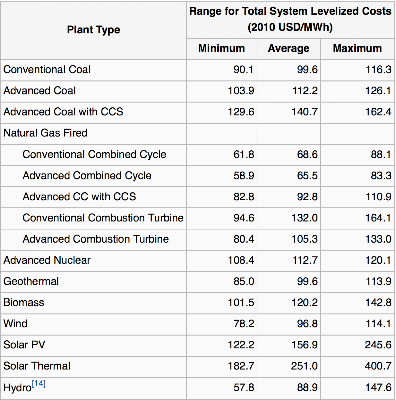This screenshot has height=400, width=396.
Task: Select the Maximum column header
Action: (x=357, y=48)
